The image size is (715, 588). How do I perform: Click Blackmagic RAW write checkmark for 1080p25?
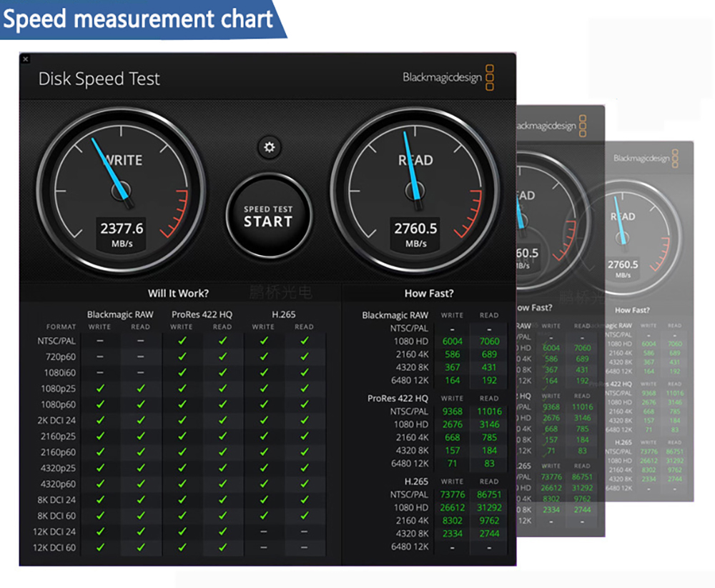click(100, 389)
